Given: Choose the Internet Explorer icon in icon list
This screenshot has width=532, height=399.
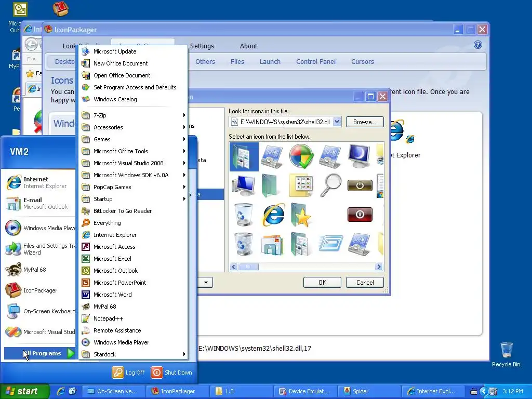Looking at the screenshot, I should (273, 215).
